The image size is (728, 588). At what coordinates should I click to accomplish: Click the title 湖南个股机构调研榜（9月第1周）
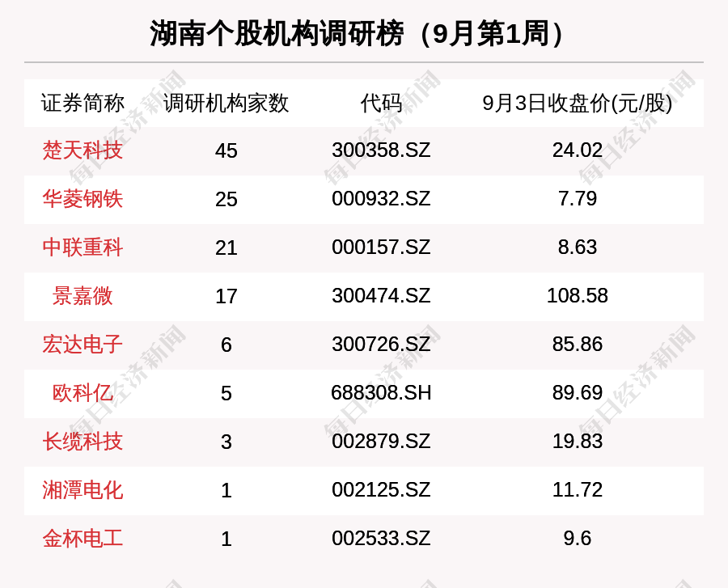point(356,33)
